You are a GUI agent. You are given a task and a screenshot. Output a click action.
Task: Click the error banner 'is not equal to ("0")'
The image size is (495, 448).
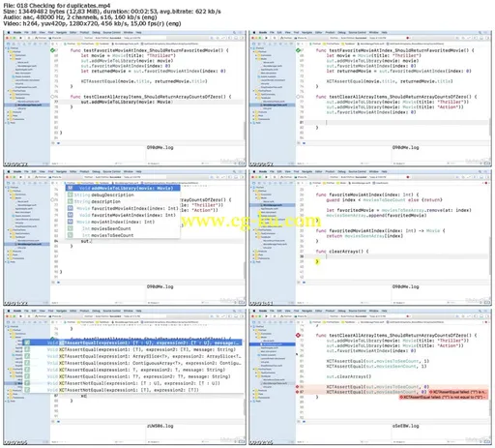[443, 397]
